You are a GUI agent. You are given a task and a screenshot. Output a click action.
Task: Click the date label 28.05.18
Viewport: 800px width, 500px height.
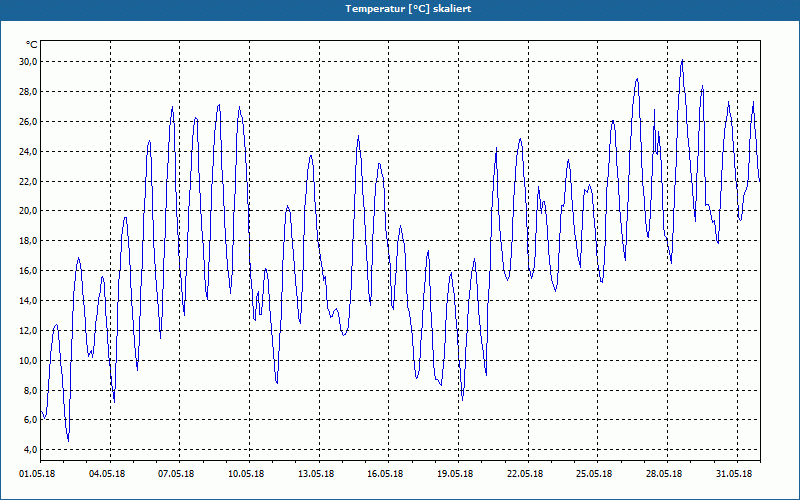pyautogui.click(x=664, y=474)
